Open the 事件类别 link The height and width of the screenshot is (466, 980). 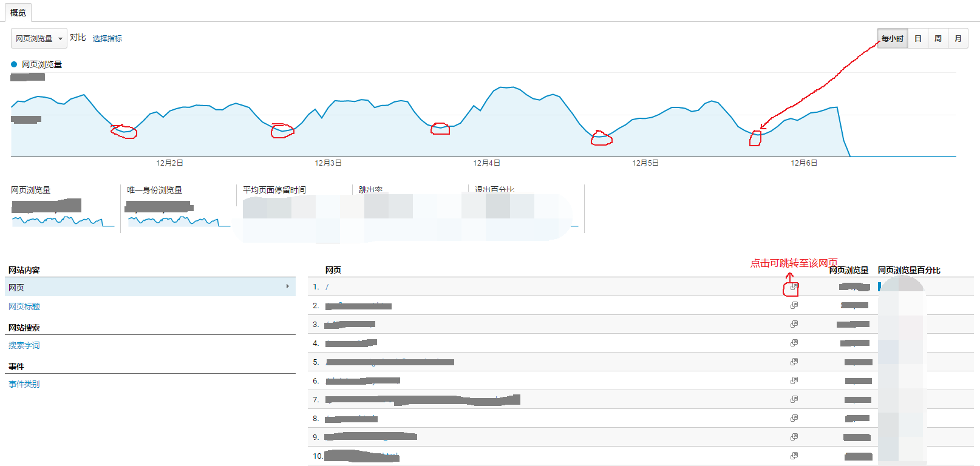(24, 384)
